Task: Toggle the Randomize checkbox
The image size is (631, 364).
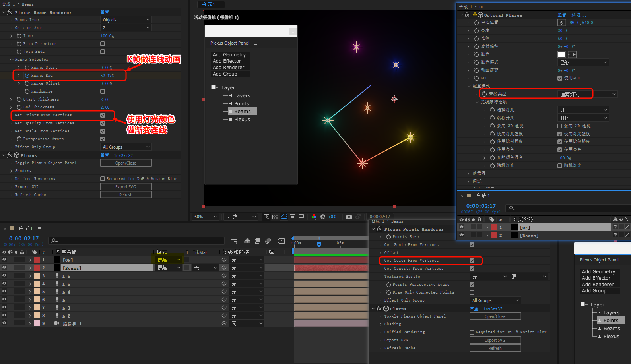Action: [103, 91]
